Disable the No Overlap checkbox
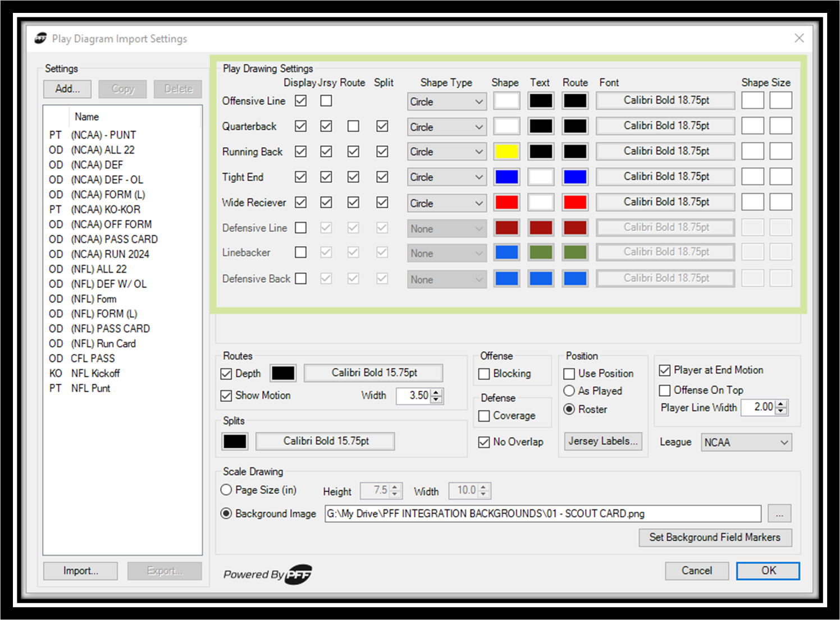The height and width of the screenshot is (620, 840). (x=484, y=442)
